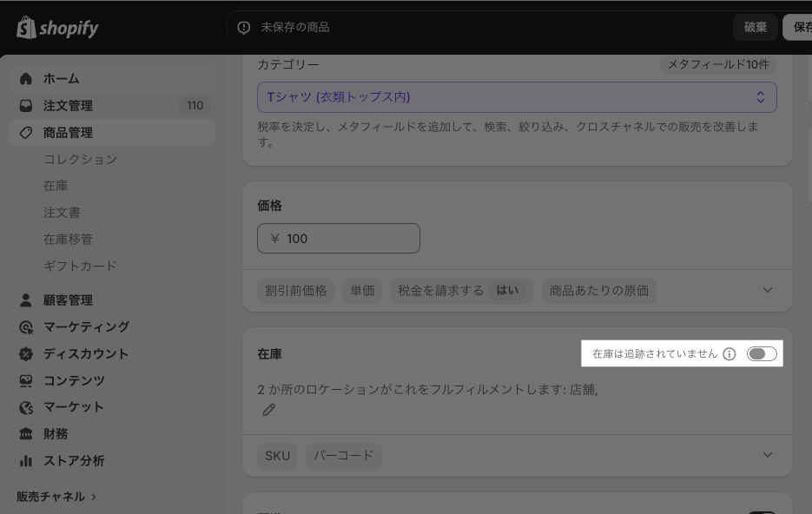Image resolution: width=812 pixels, height=514 pixels.
Task: Click the bar chart analytics icon
Action: pos(26,461)
